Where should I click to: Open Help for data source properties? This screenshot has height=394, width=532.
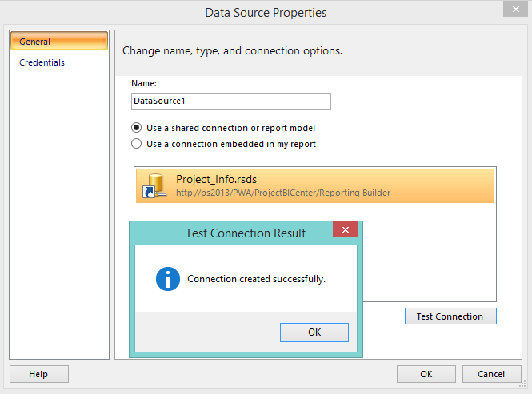(x=38, y=374)
